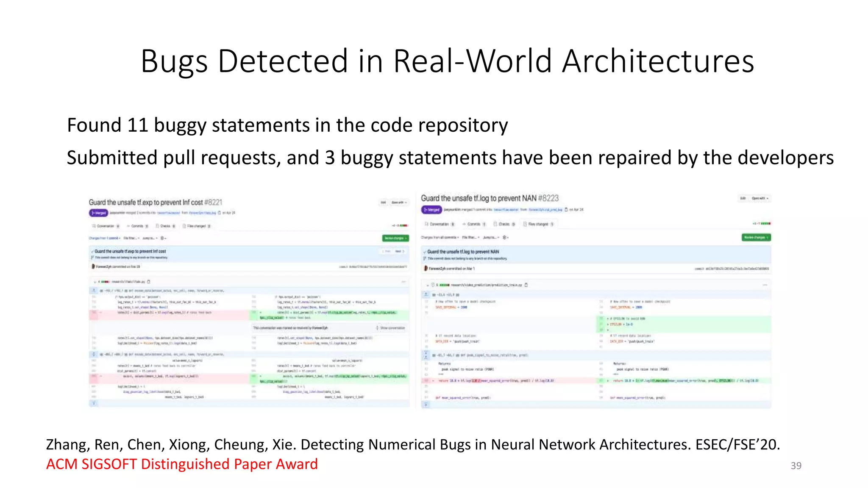The image size is (868, 488).
Task: Click the Merged badge on PR #8221
Action: (98, 213)
